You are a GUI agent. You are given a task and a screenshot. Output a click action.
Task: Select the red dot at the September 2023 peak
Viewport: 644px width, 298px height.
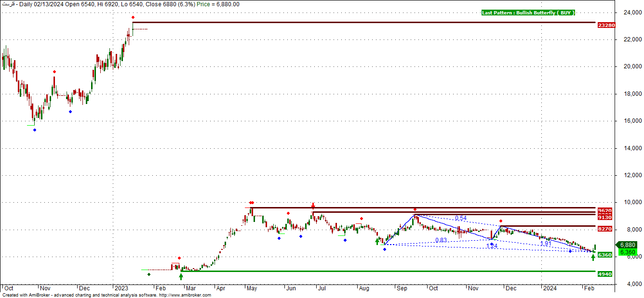coord(415,209)
